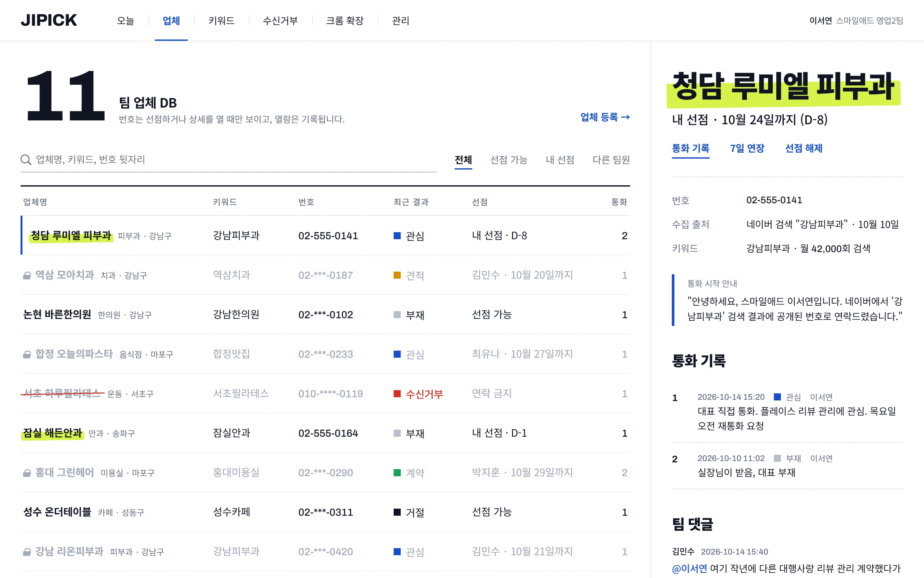Click the 업체 등록 link
Screen dimensions: 924x578
coord(605,117)
